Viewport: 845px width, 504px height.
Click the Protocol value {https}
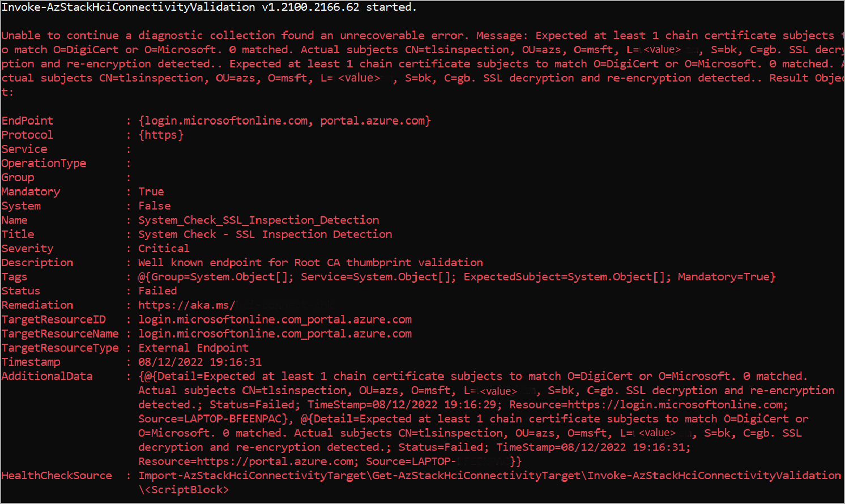click(x=161, y=135)
